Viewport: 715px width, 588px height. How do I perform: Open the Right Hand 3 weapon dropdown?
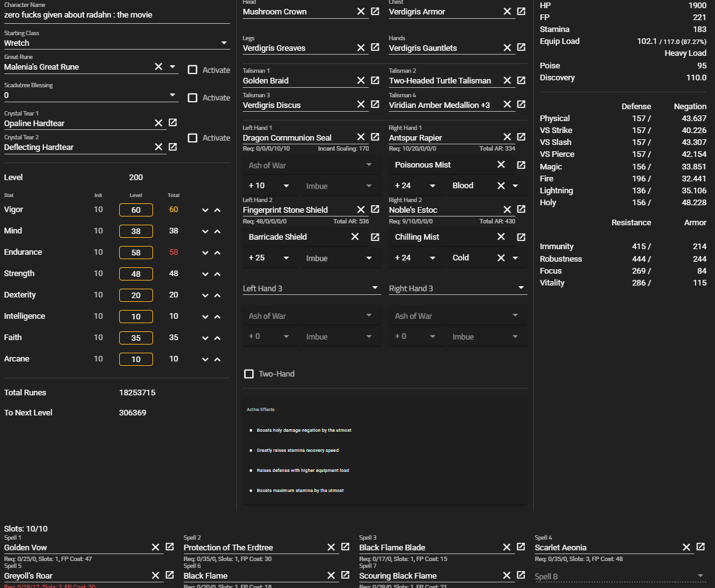click(x=457, y=288)
